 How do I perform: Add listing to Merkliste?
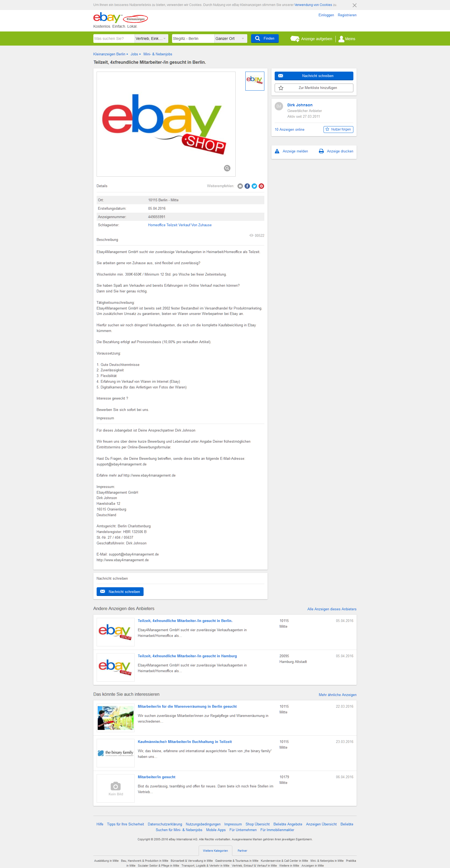tap(314, 88)
